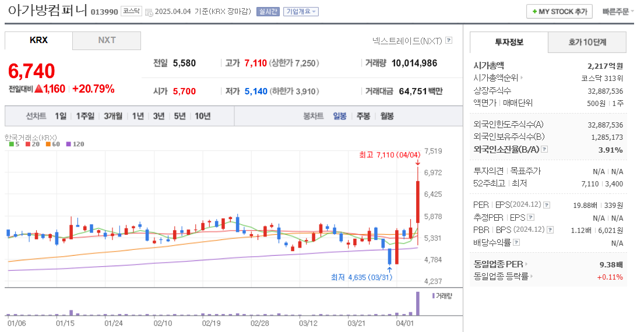
Task: Click the 목표주가 label
Action: (x=525, y=171)
